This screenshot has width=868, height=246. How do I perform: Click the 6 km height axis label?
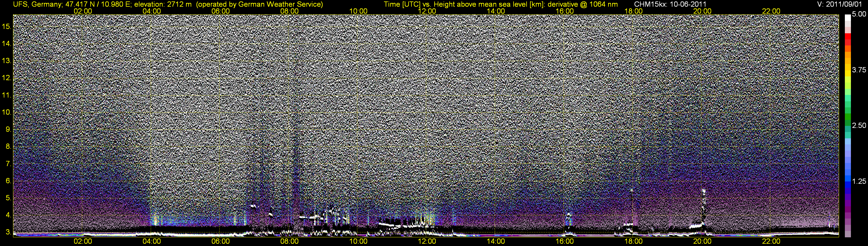point(8,181)
